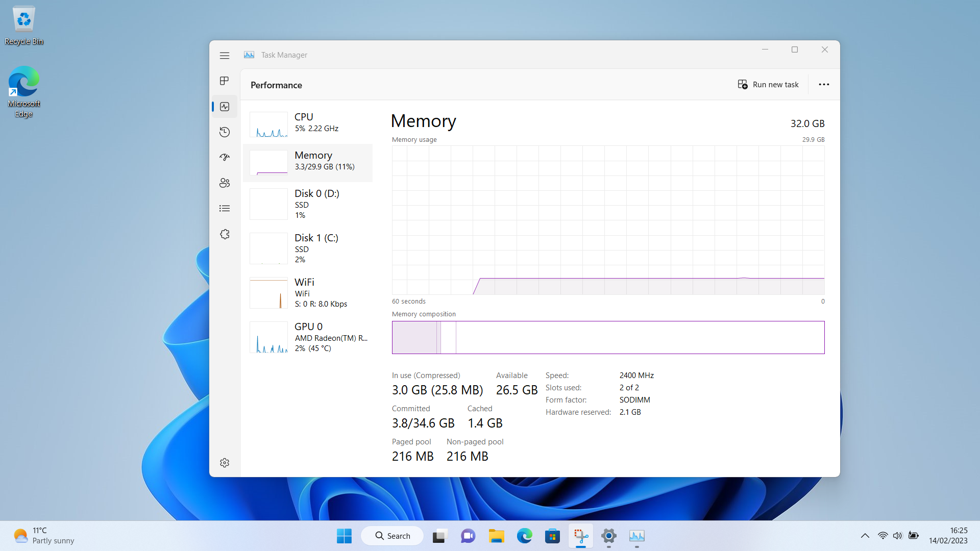Click the 29.9 GB graph maximum label
Viewport: 980px width, 551px height.
click(x=813, y=139)
